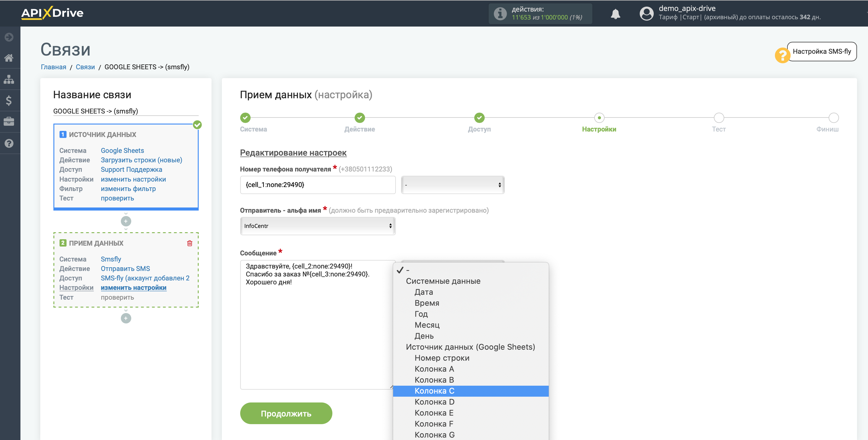The width and height of the screenshot is (868, 440).
Task: Go to Главная breadcrumb
Action: click(54, 67)
